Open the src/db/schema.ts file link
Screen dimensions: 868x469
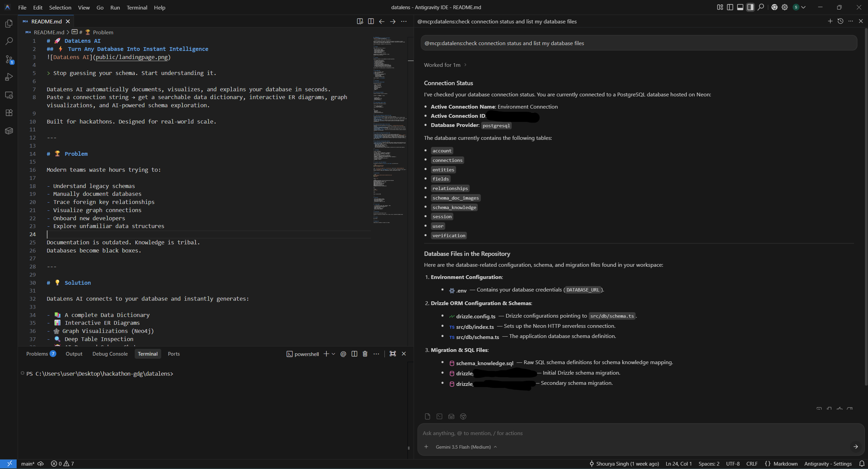click(x=477, y=337)
